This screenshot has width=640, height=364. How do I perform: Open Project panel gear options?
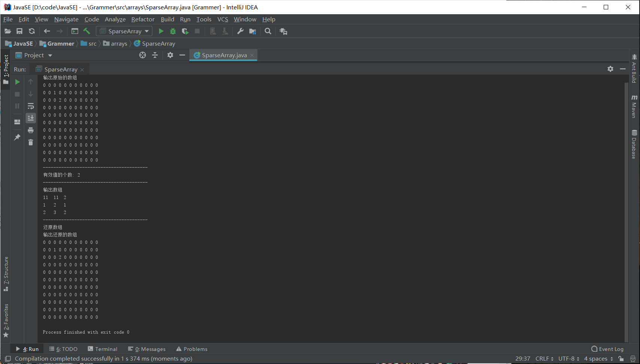(x=170, y=55)
